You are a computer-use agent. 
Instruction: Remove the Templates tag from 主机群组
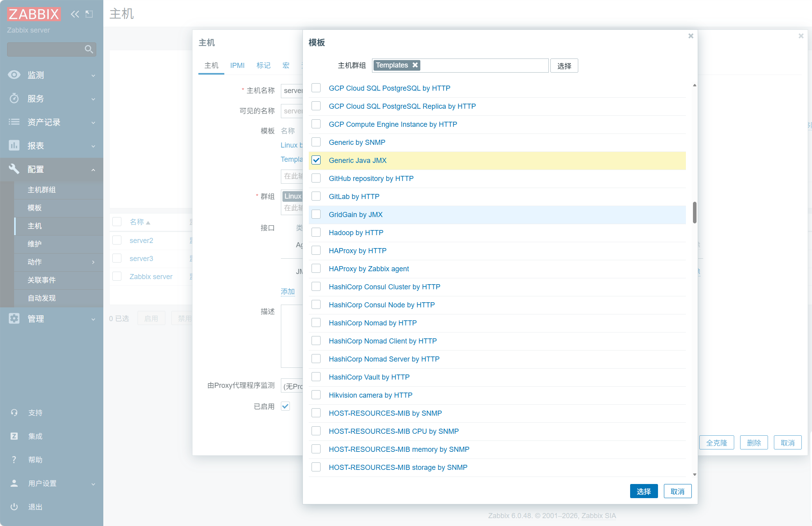coord(415,65)
